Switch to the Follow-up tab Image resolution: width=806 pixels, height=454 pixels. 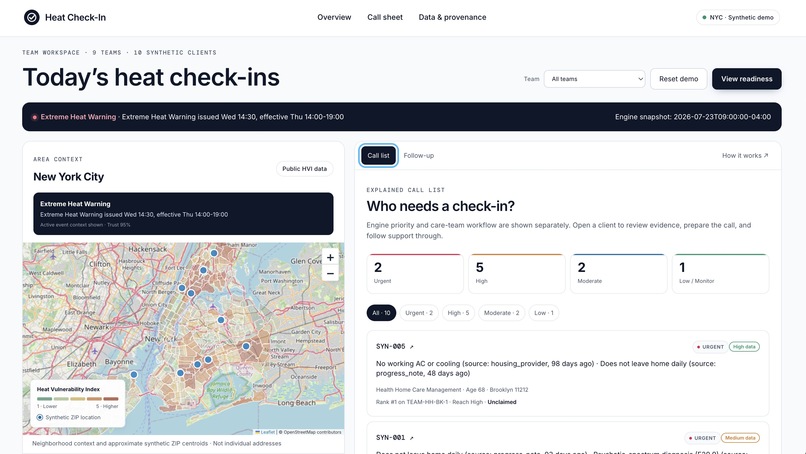(x=418, y=156)
